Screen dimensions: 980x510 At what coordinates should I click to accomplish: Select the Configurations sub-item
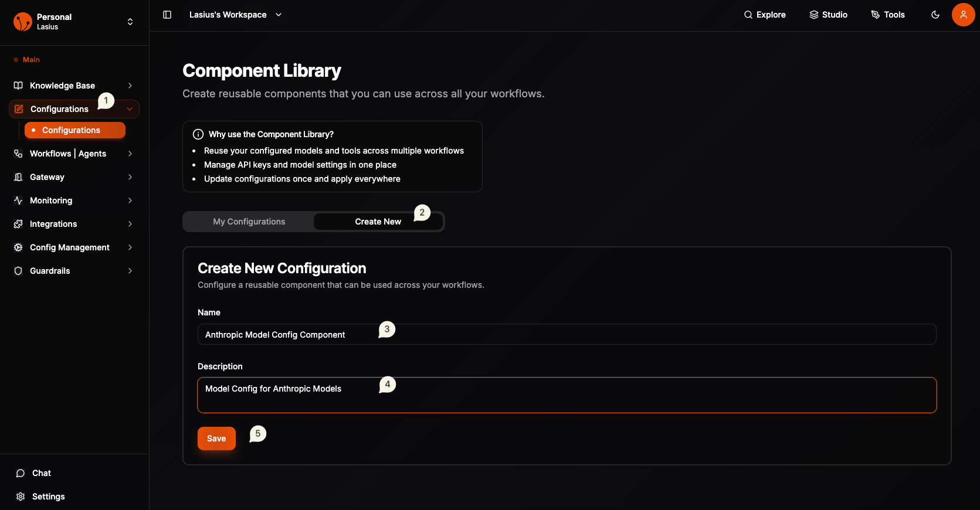pyautogui.click(x=75, y=130)
